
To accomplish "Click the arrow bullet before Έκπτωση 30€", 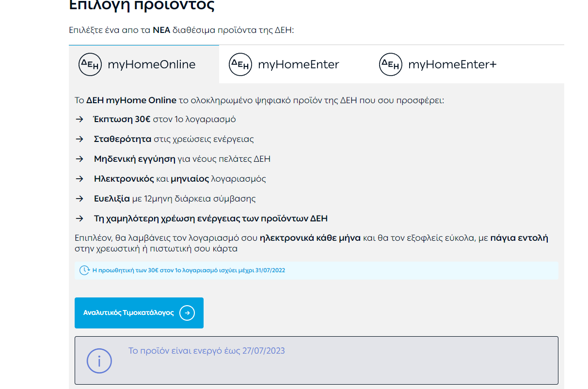I will [79, 119].
